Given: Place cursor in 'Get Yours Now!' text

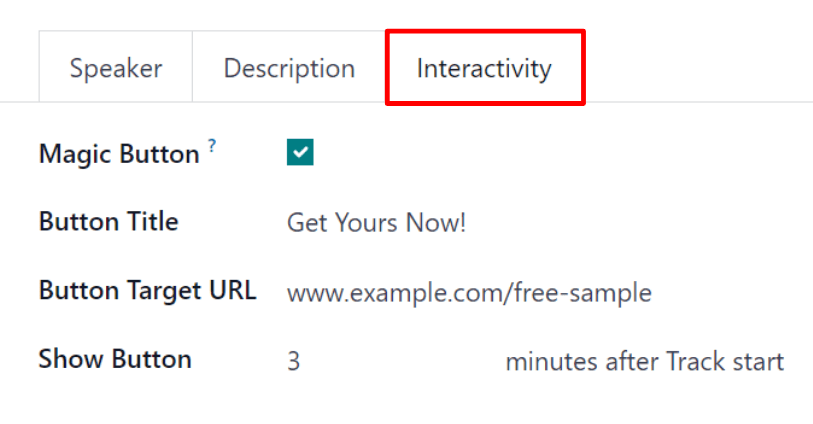Looking at the screenshot, I should pyautogui.click(x=376, y=222).
